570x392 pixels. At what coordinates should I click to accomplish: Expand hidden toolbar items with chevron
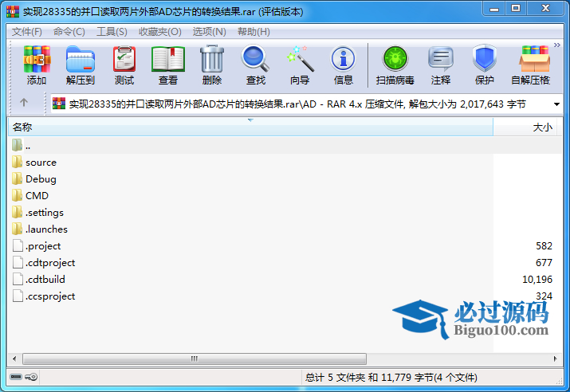pos(557,45)
